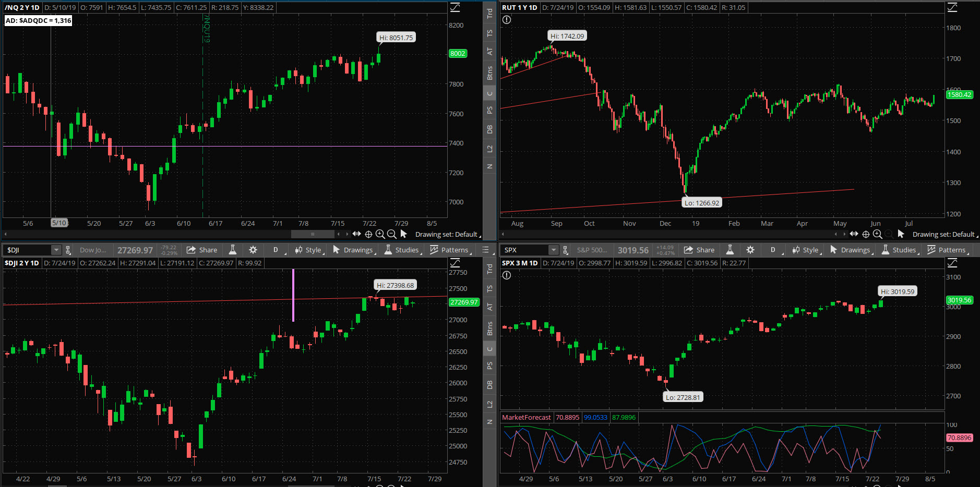Toggle N side tab beside /NQ chart
Image resolution: width=980 pixels, height=487 pixels.
coord(489,166)
